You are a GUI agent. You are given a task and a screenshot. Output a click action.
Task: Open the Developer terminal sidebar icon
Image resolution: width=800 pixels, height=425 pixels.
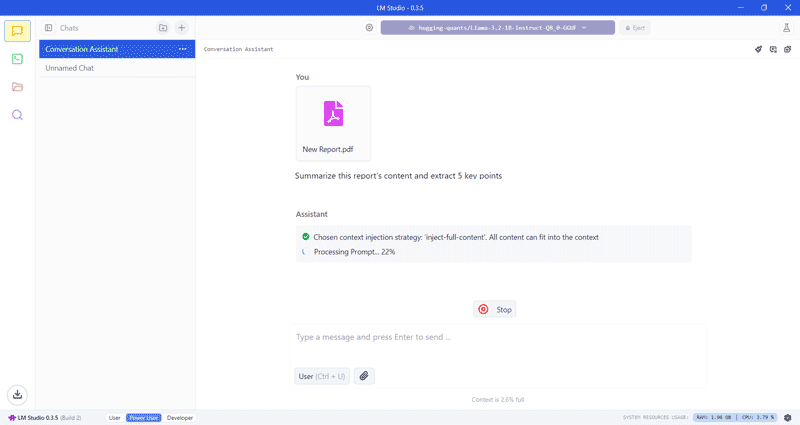[17, 59]
